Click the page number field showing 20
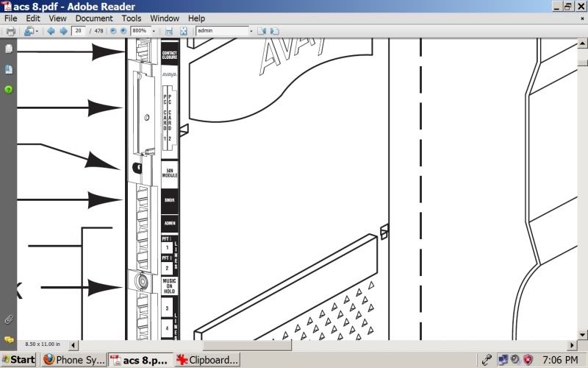This screenshot has width=588, height=368. (79, 31)
